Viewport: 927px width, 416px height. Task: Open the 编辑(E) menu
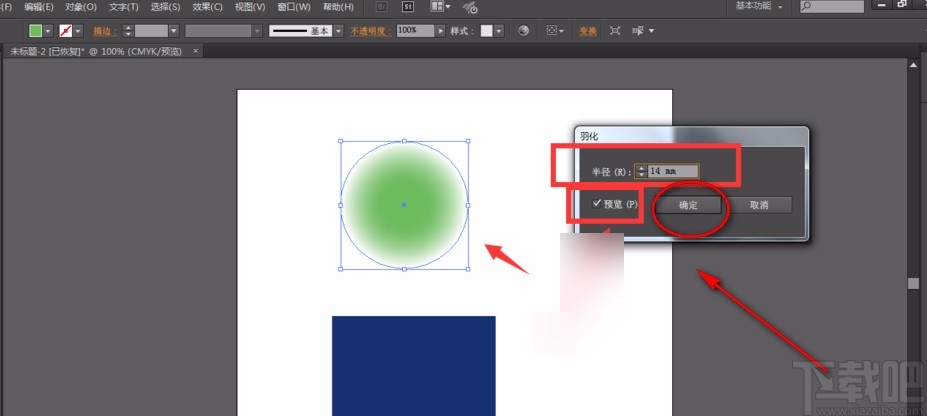tap(39, 7)
